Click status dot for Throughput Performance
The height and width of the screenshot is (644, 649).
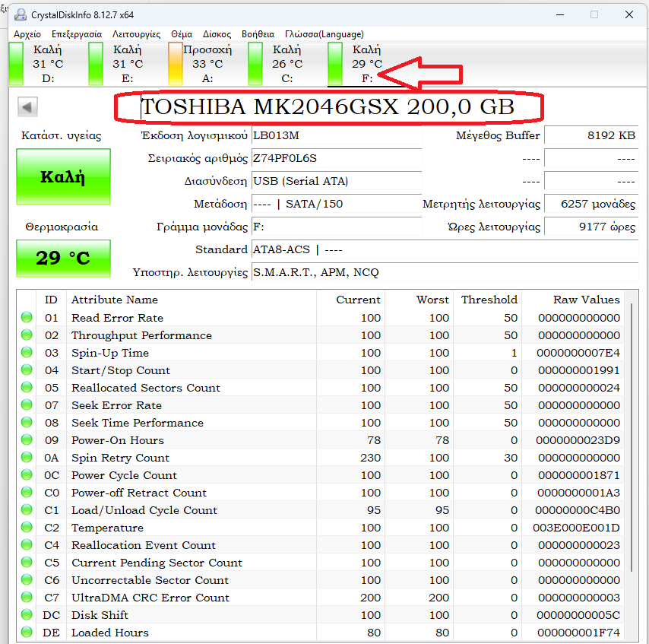click(x=27, y=335)
